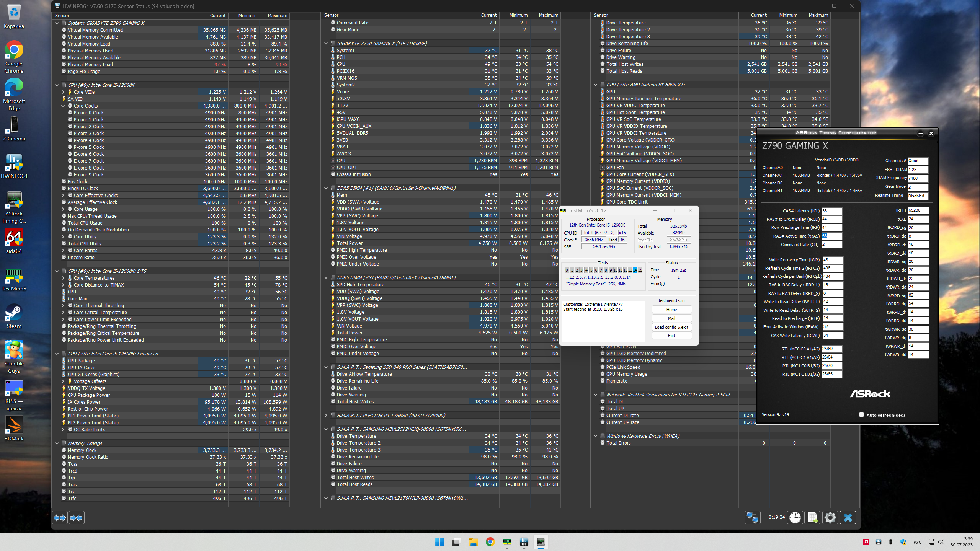The width and height of the screenshot is (980, 551).
Task: Collapse Core Clocks tree group
Action: click(x=63, y=106)
